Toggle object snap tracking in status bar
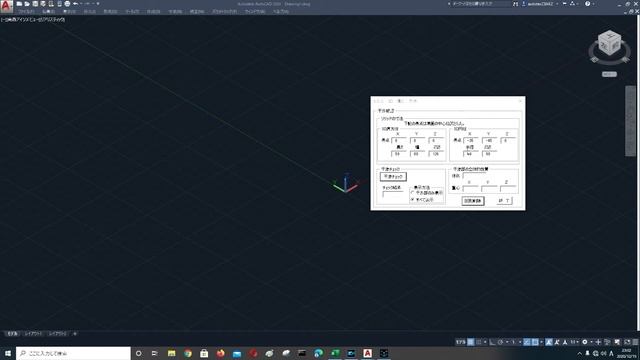 527,342
